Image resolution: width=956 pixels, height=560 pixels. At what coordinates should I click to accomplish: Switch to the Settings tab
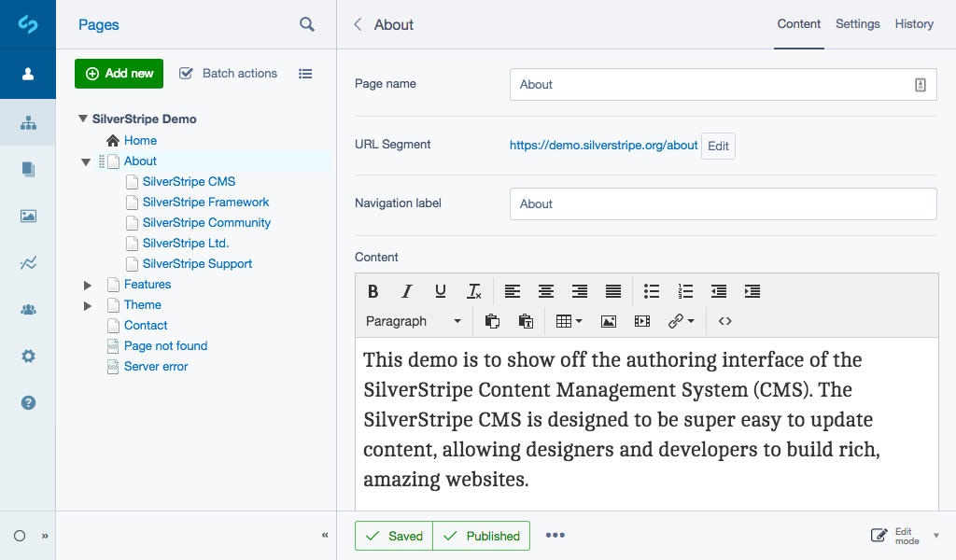click(857, 24)
